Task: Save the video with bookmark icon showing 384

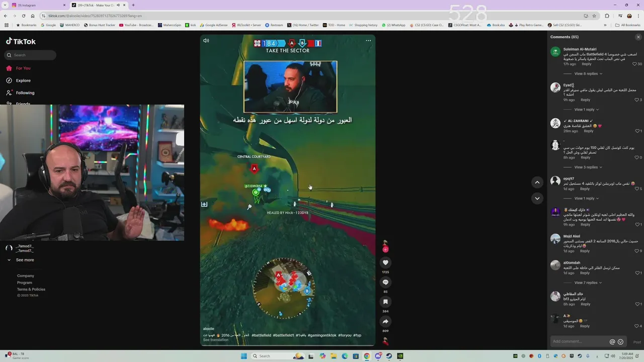Action: coord(385,302)
